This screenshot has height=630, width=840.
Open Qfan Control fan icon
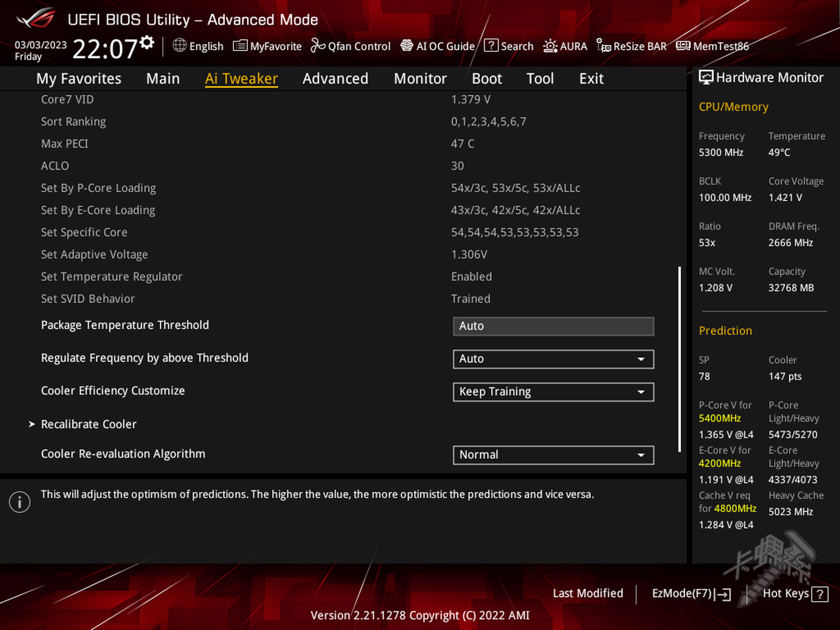318,45
